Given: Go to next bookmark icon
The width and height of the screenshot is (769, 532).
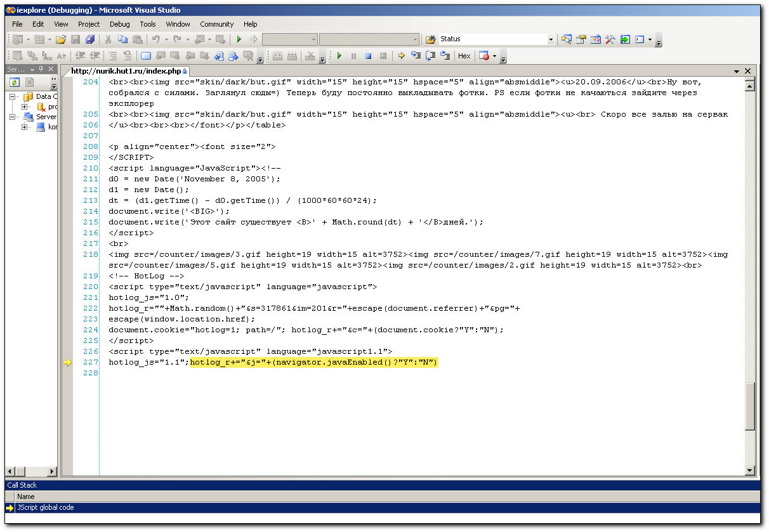Looking at the screenshot, I should tap(175, 56).
